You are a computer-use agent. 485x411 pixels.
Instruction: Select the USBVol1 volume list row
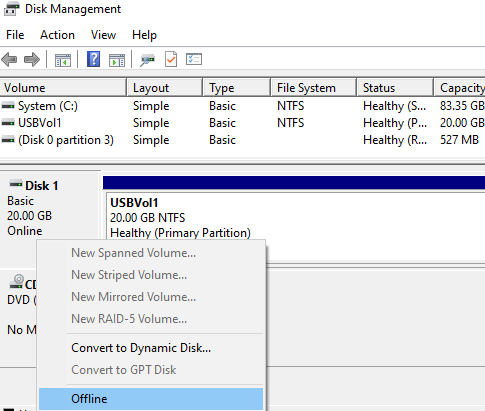pos(242,123)
